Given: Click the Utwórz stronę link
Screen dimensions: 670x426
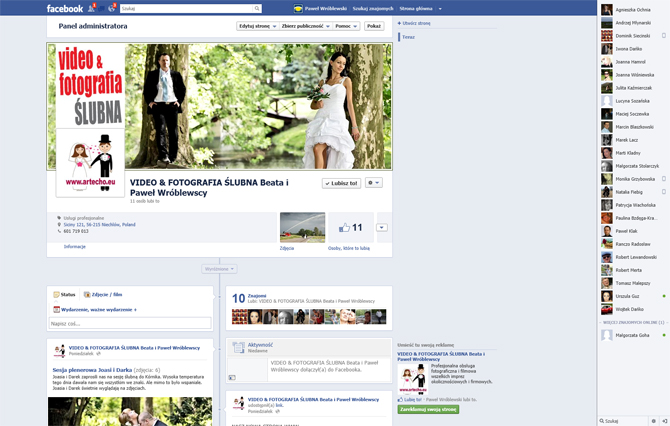Looking at the screenshot, I should 416,23.
